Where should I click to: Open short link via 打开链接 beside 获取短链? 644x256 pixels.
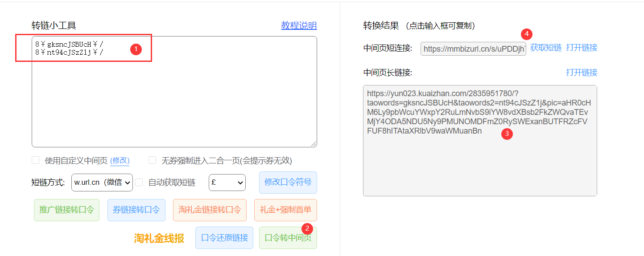pyautogui.click(x=582, y=48)
